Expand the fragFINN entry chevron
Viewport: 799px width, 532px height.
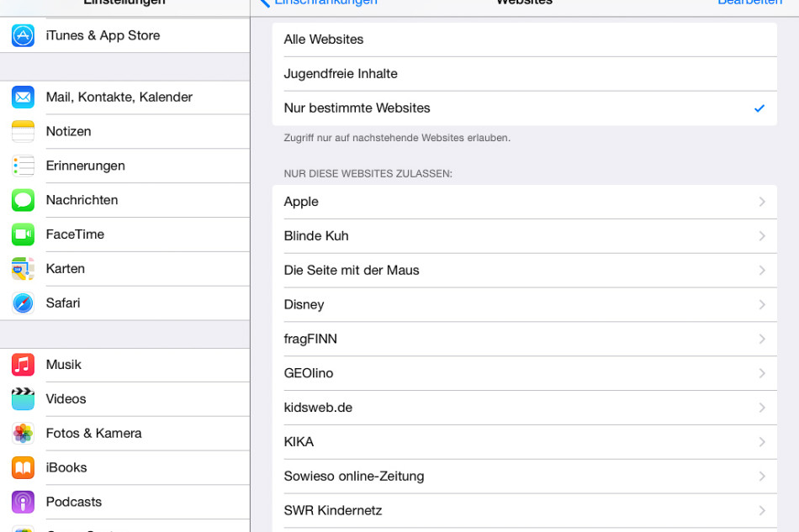tap(762, 339)
